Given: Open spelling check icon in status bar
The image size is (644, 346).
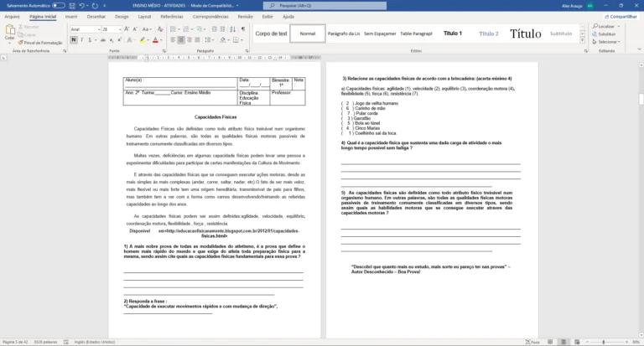Looking at the screenshot, I should [65, 342].
